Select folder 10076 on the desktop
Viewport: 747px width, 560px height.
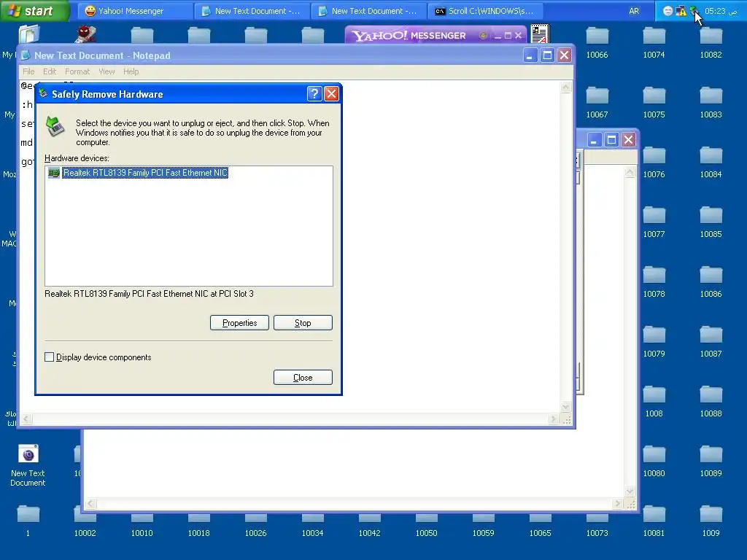pyautogui.click(x=654, y=163)
